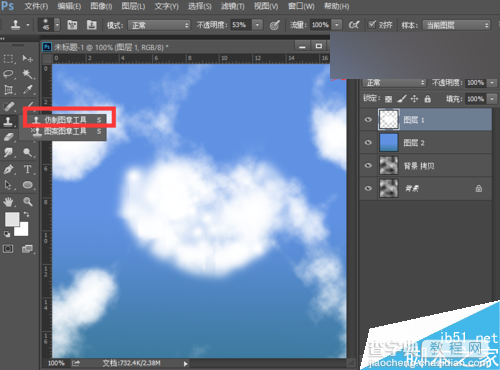The height and width of the screenshot is (370, 500).
Task: Select the Pen tool
Action: (8, 169)
